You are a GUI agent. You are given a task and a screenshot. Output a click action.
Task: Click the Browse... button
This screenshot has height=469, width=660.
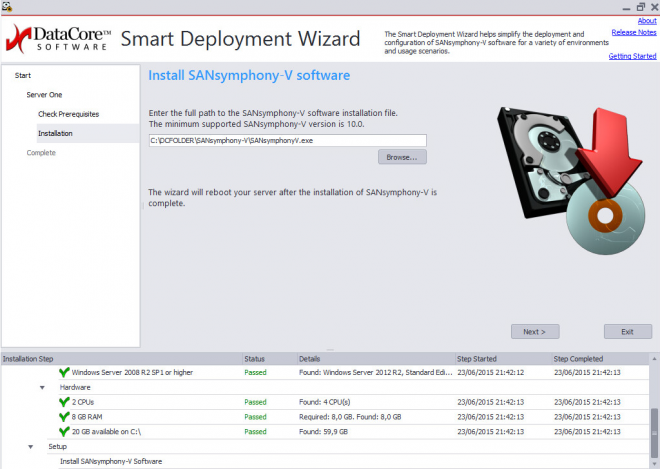[402, 157]
